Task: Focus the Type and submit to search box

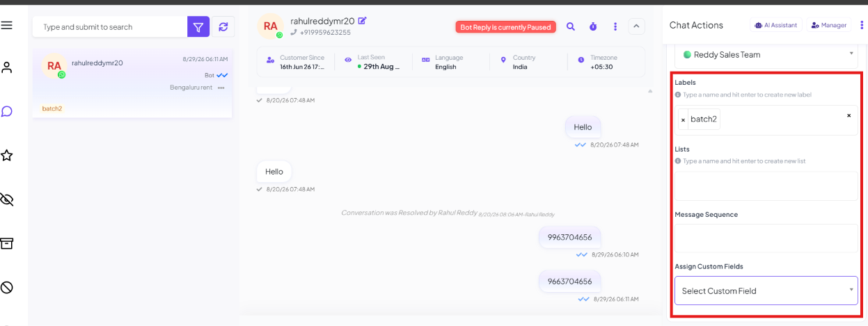Action: (110, 27)
